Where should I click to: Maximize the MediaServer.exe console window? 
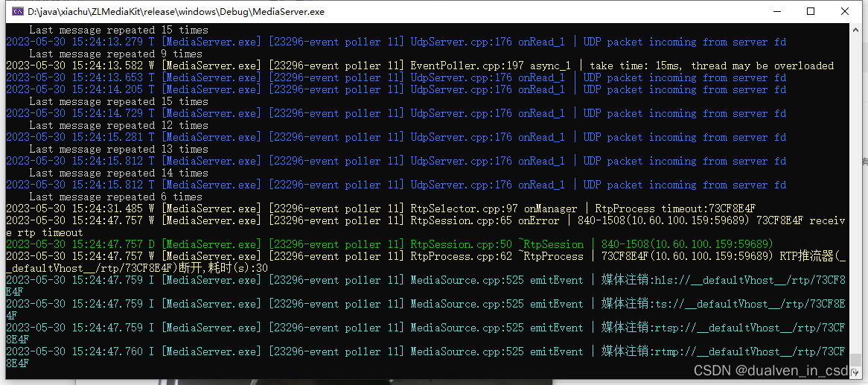point(811,11)
